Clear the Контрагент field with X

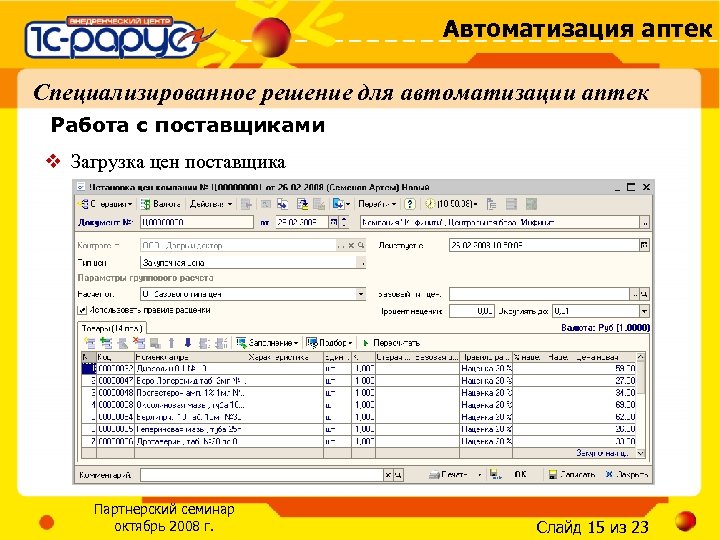coord(351,246)
